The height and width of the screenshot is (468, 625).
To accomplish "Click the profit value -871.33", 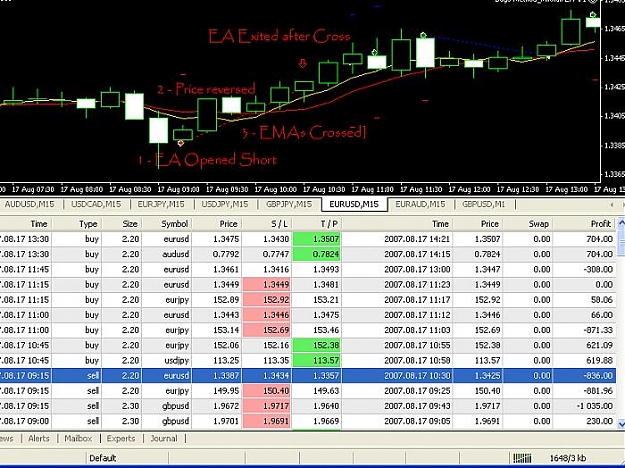I will point(598,330).
